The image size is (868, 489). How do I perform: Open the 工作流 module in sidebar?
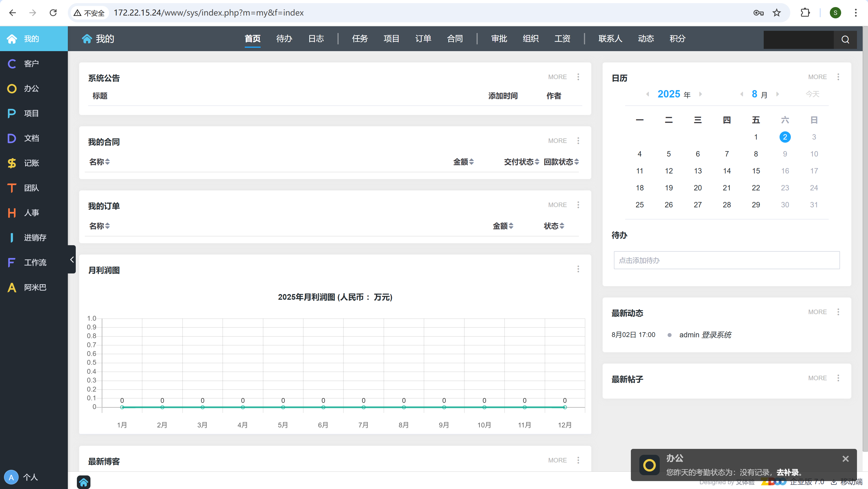point(34,263)
